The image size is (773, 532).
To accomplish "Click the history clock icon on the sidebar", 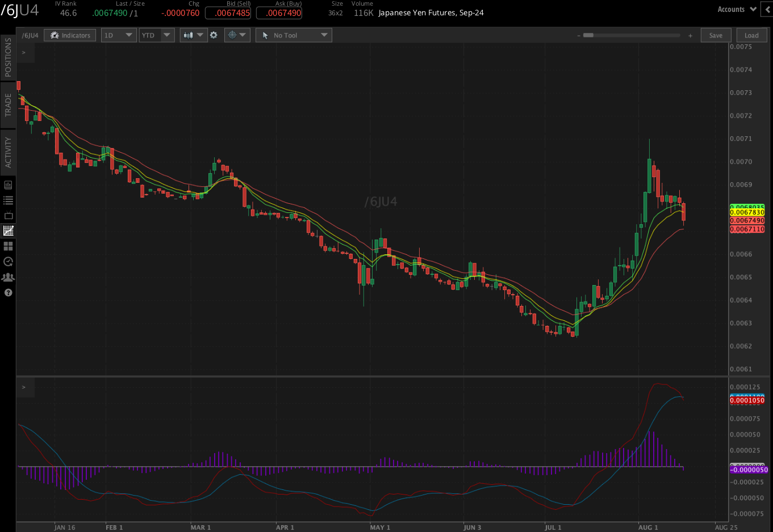I will (x=8, y=262).
